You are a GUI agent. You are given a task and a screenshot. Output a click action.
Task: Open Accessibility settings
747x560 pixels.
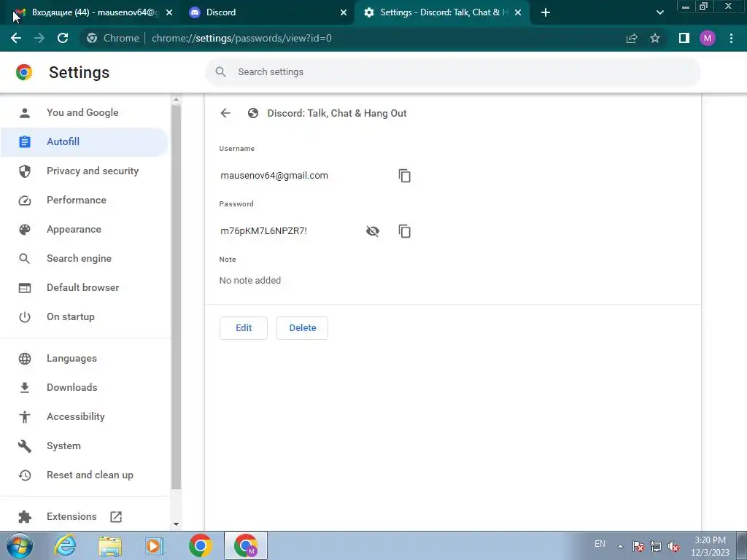click(84, 416)
